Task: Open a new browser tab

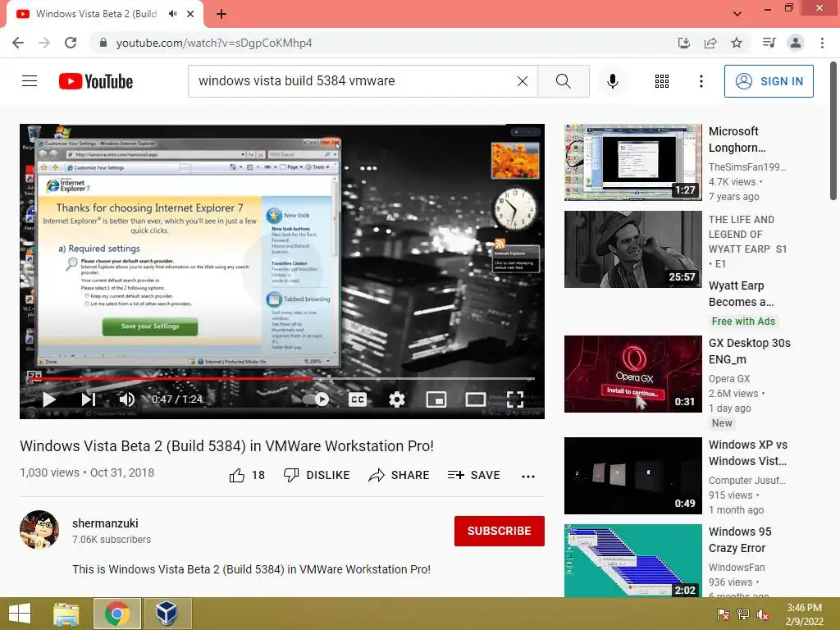Action: coord(221,14)
